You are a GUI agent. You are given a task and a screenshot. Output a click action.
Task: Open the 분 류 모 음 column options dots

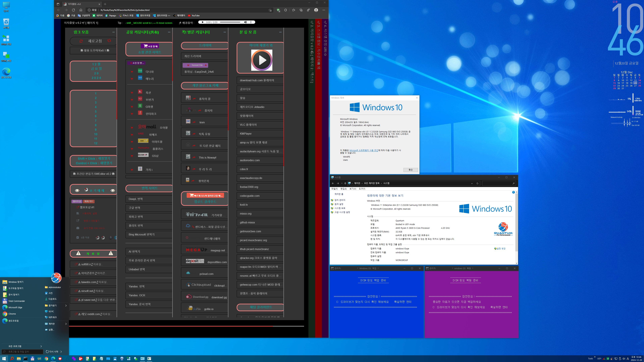tap(280, 32)
